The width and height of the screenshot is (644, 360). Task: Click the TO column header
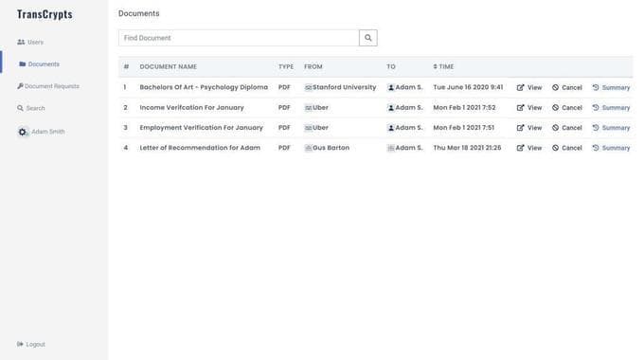click(390, 66)
